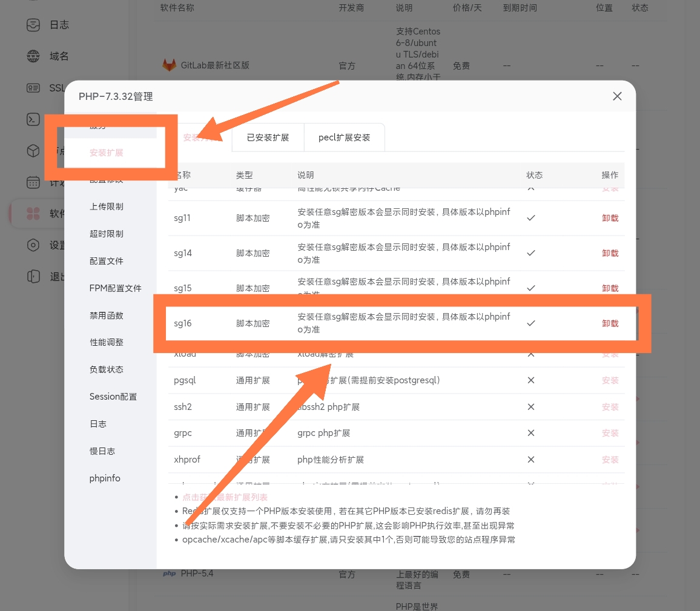Uninstall the sg11 extension
700x611 pixels.
click(610, 218)
